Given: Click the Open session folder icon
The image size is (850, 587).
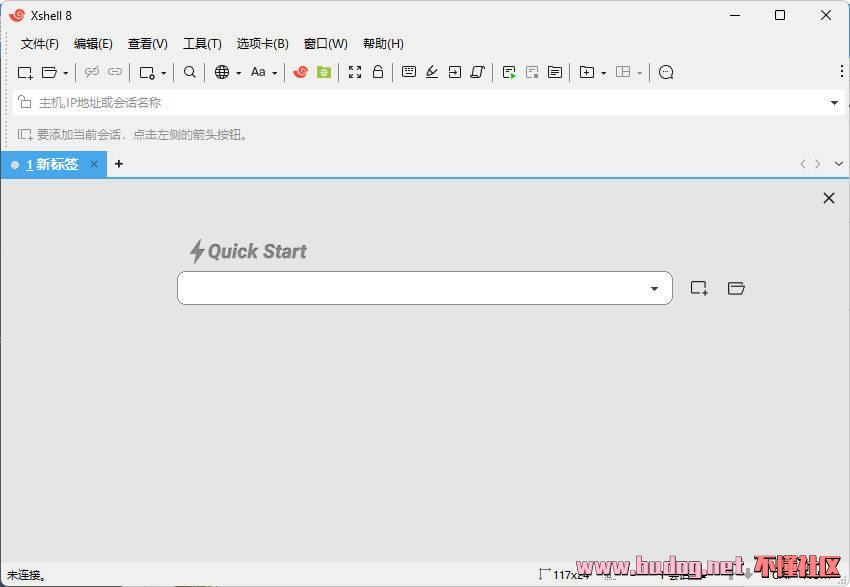Looking at the screenshot, I should [x=49, y=72].
